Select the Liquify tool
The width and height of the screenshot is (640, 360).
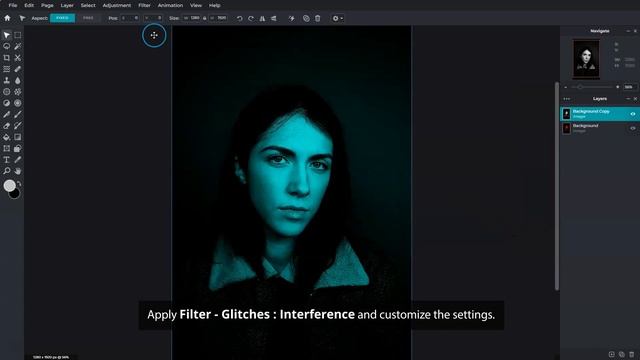7,69
